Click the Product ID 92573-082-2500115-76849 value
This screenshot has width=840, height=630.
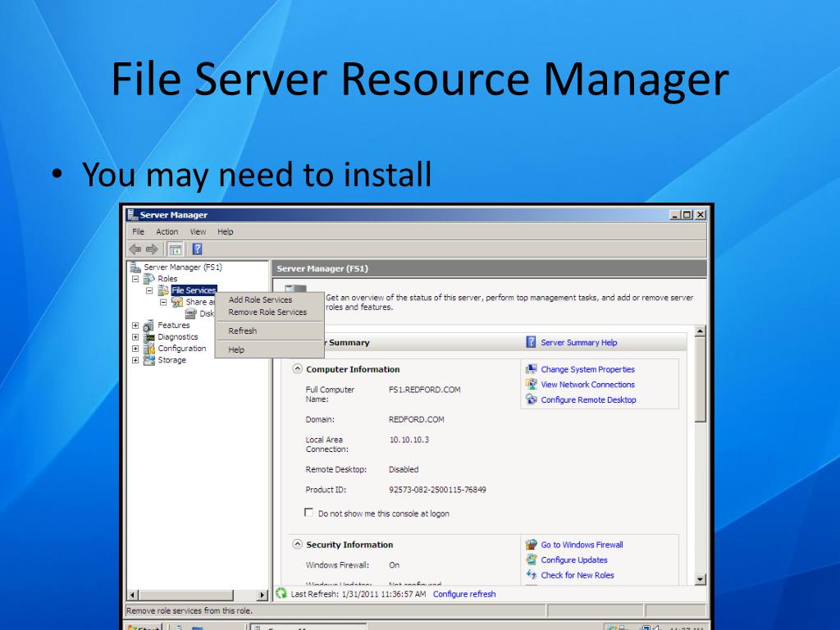click(x=437, y=489)
